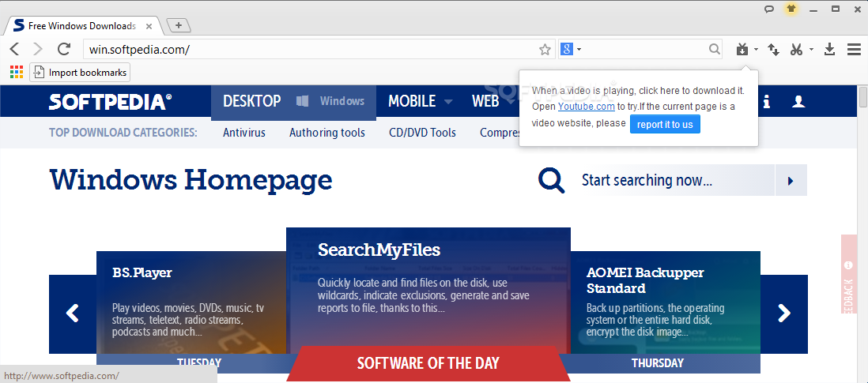This screenshot has height=383, width=868.
Task: Open the BS.Player card
Action: click(x=191, y=303)
